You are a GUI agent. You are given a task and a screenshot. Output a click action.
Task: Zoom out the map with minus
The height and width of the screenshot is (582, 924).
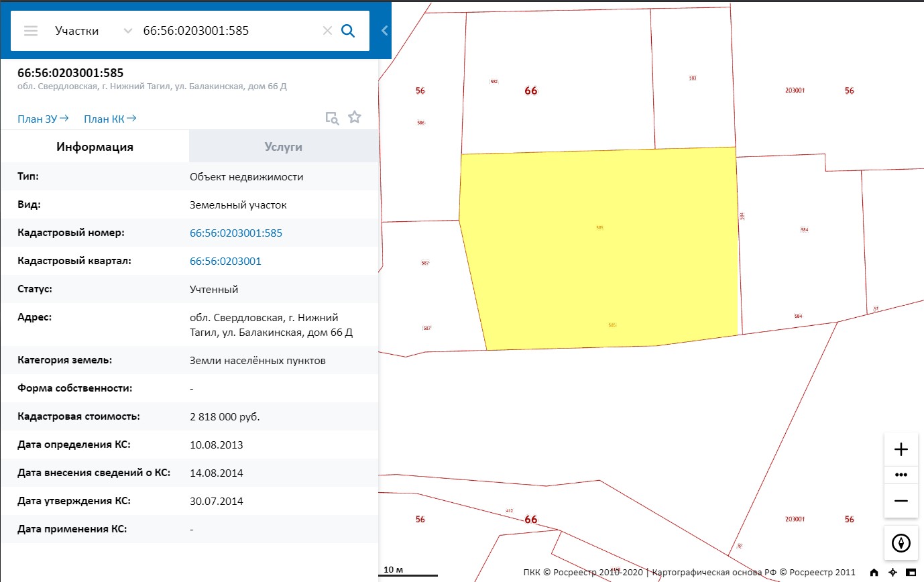click(901, 501)
